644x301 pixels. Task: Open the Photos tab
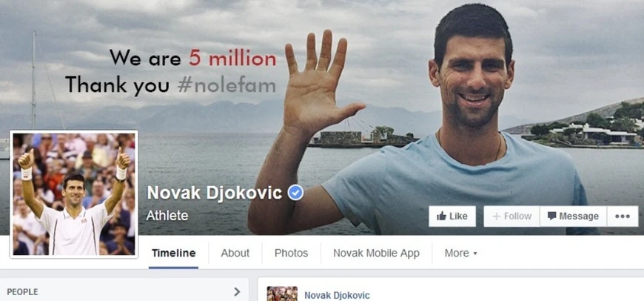[x=291, y=254]
